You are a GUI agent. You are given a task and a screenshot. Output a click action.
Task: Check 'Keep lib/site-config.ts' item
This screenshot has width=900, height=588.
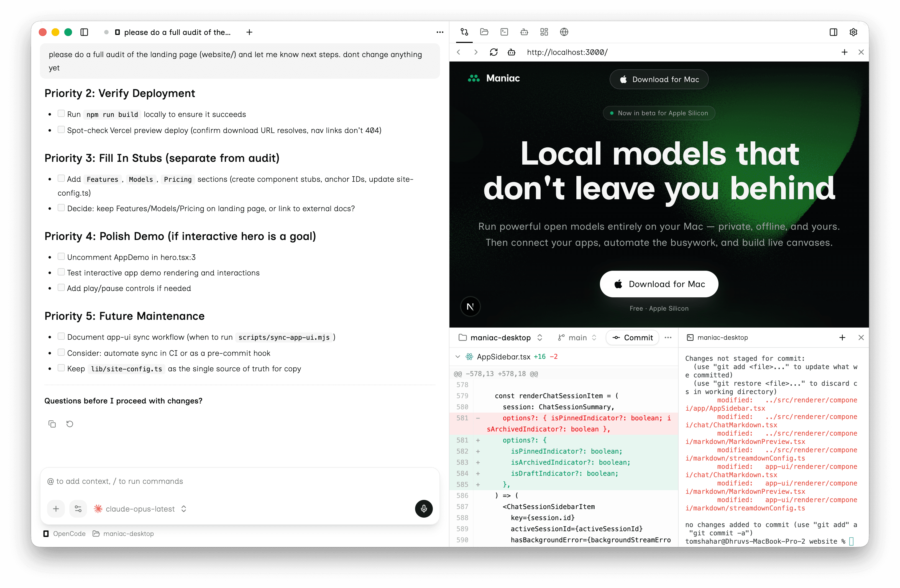pyautogui.click(x=61, y=367)
